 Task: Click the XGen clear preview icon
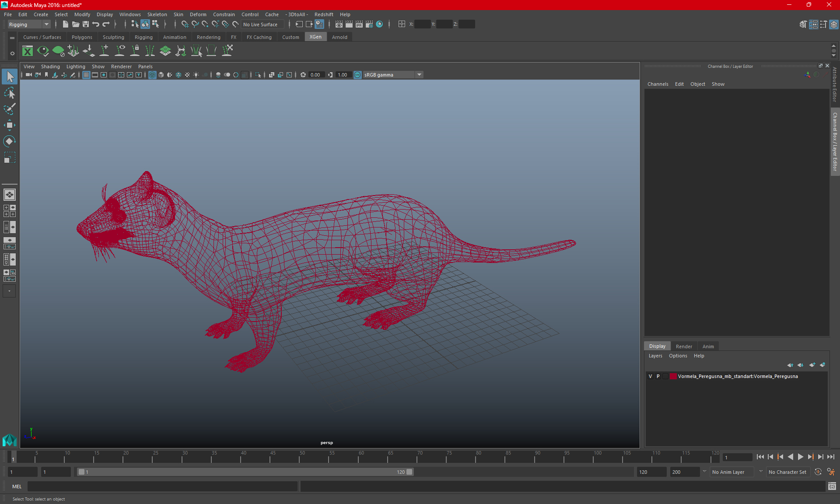pos(58,51)
